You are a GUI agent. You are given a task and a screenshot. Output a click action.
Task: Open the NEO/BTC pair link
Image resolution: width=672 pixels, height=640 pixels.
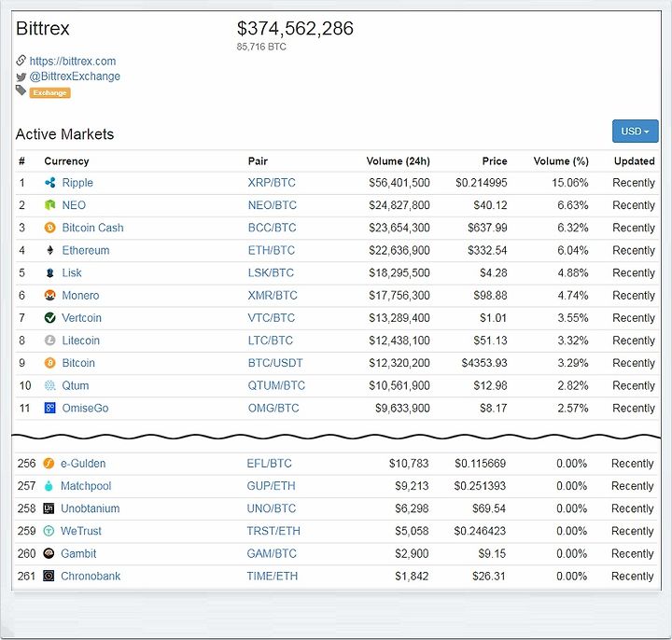(x=273, y=205)
